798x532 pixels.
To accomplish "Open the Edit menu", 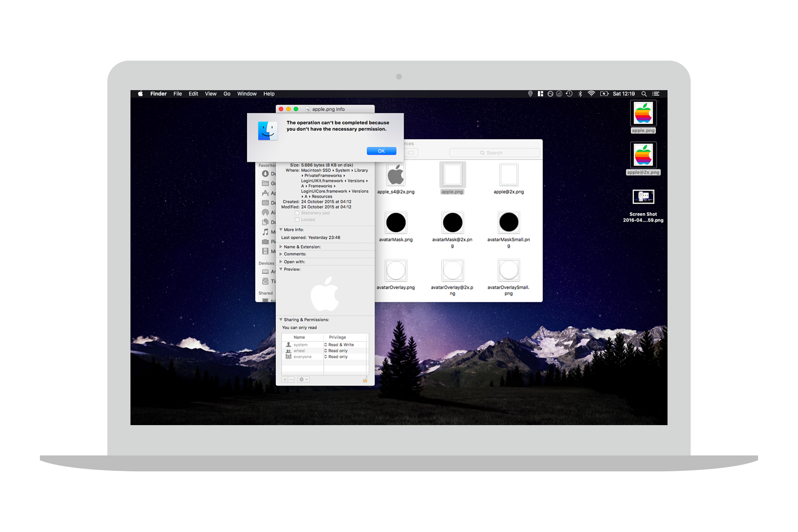I will (x=193, y=94).
